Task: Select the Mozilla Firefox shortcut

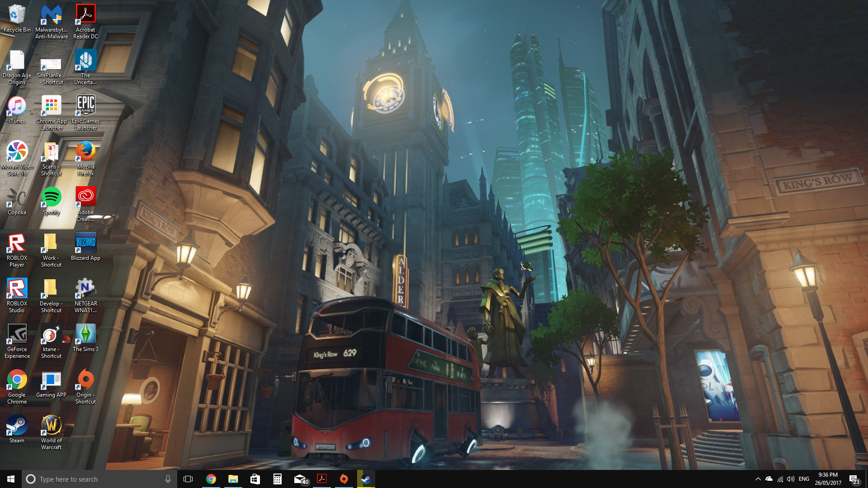Action: [85, 152]
